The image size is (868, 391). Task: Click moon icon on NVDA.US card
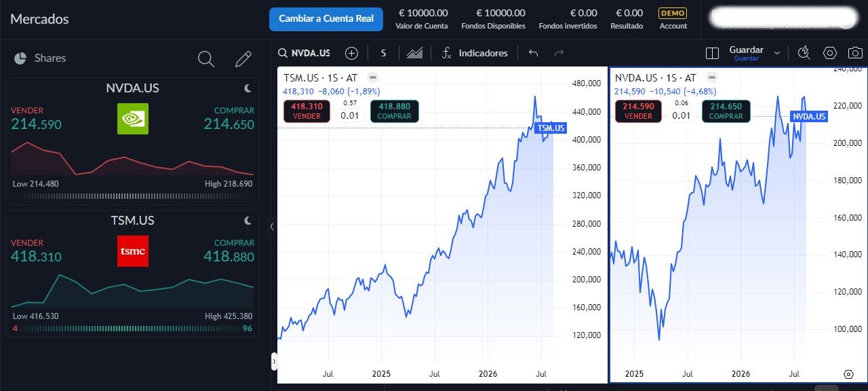(x=248, y=88)
